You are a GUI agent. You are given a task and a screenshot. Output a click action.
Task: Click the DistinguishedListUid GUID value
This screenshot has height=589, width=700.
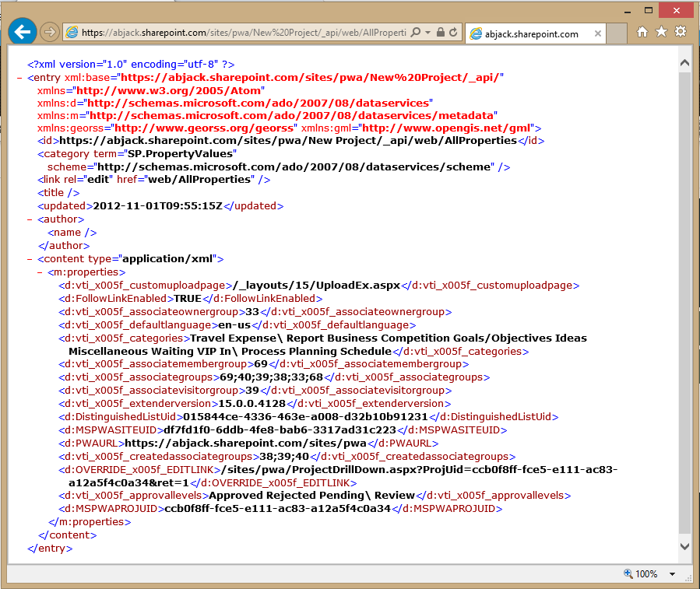click(x=305, y=417)
